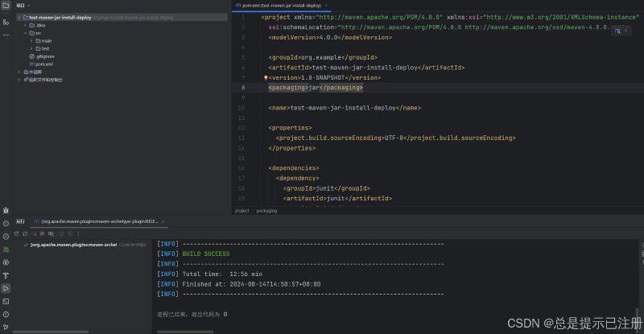
Task: Click the eye view-options icon in Run toolbar
Action: pos(51,233)
